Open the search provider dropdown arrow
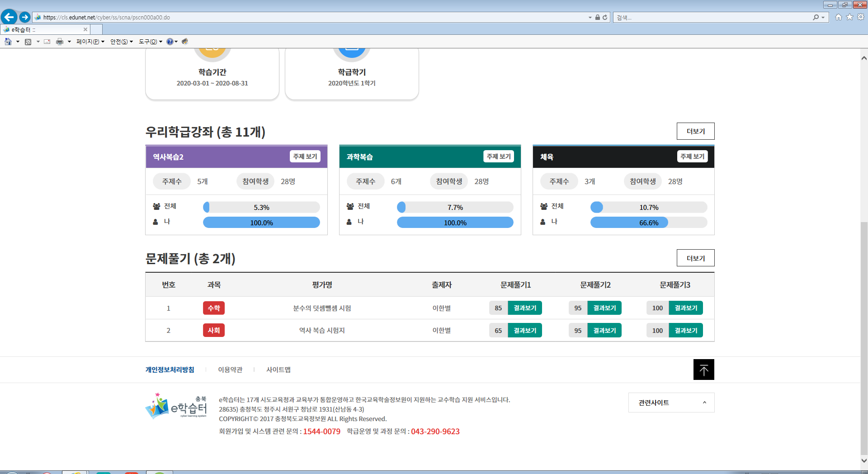The image size is (868, 474). click(823, 17)
